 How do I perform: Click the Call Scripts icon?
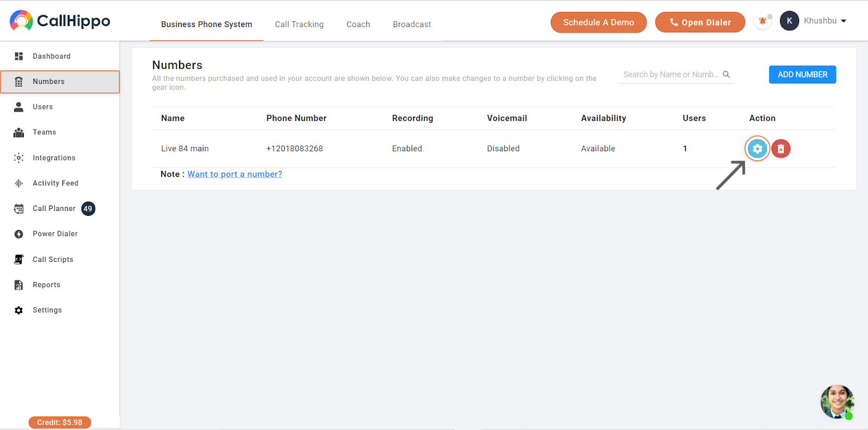[19, 259]
